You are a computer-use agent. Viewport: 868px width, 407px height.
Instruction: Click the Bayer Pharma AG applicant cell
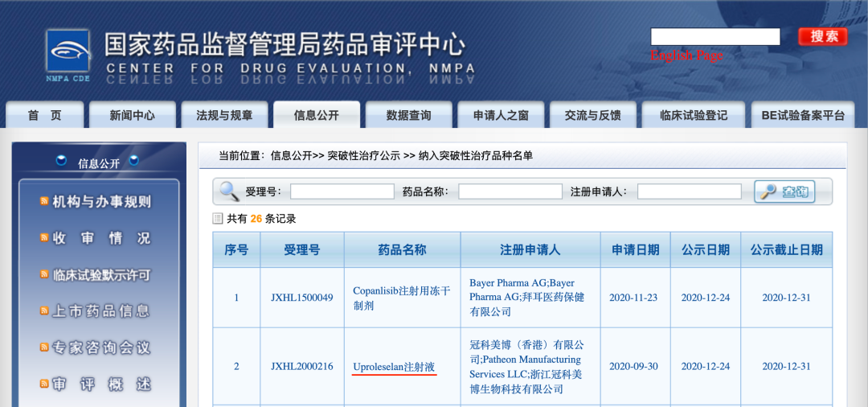[530, 298]
